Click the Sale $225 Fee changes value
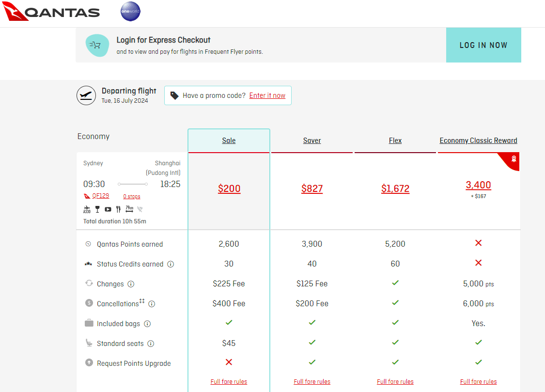Viewport: 545px width, 392px height. pyautogui.click(x=229, y=283)
